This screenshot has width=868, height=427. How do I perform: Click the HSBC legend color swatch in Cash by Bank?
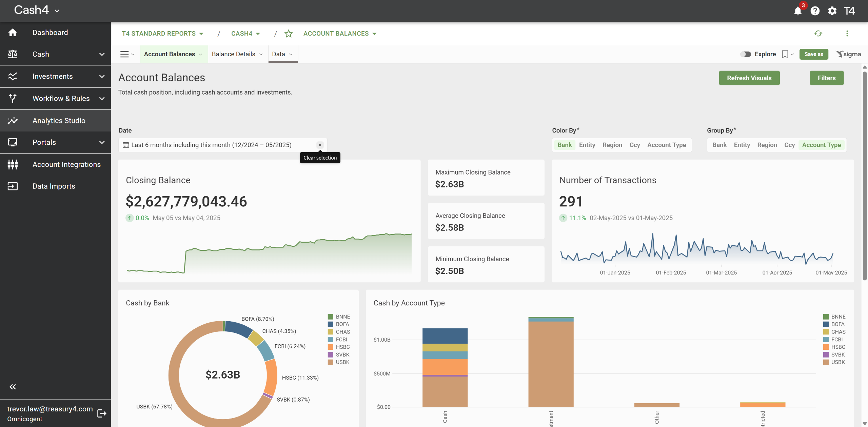pyautogui.click(x=330, y=347)
